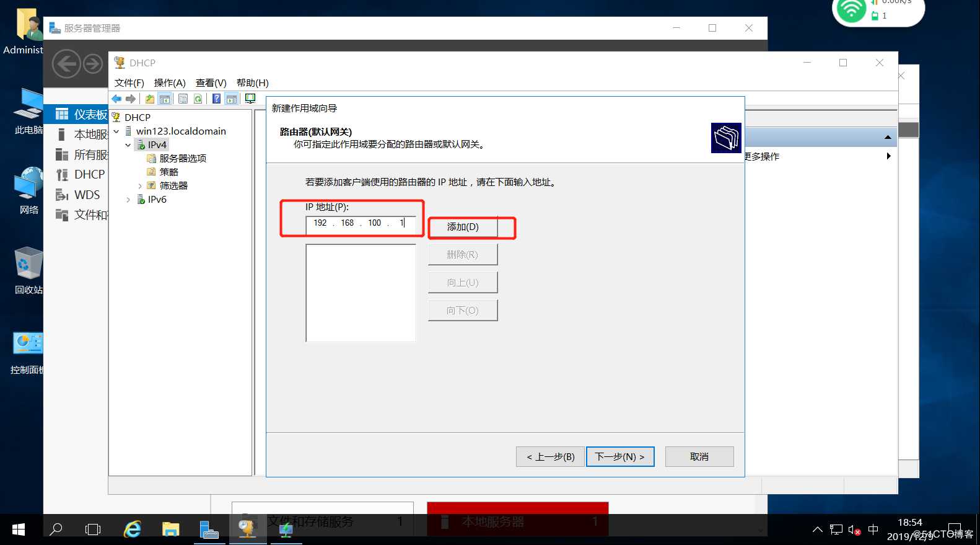Click Server Manager back navigation arrow

coord(66,64)
